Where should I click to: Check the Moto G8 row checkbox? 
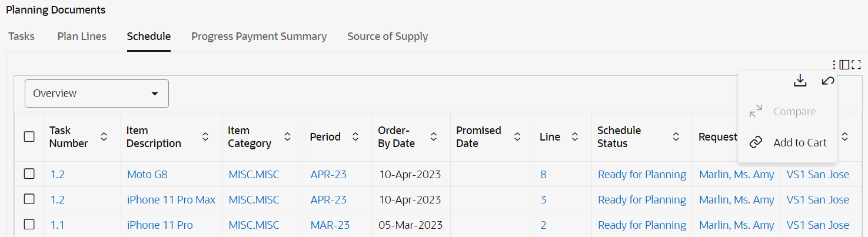tap(29, 174)
